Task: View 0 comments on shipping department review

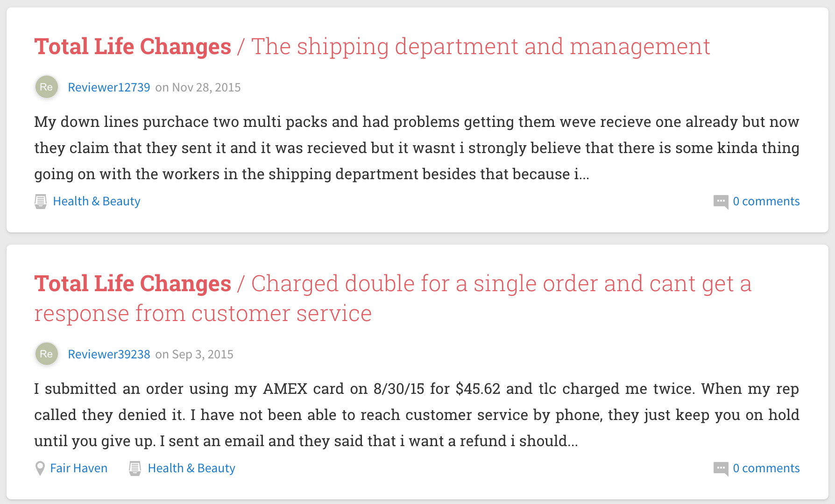Action: pos(766,201)
